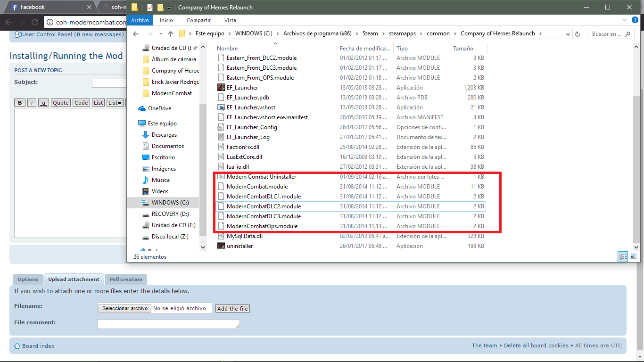This screenshot has height=362, width=644.
Task: Click the OneDrive cloud icon in sidebar
Action: point(142,108)
